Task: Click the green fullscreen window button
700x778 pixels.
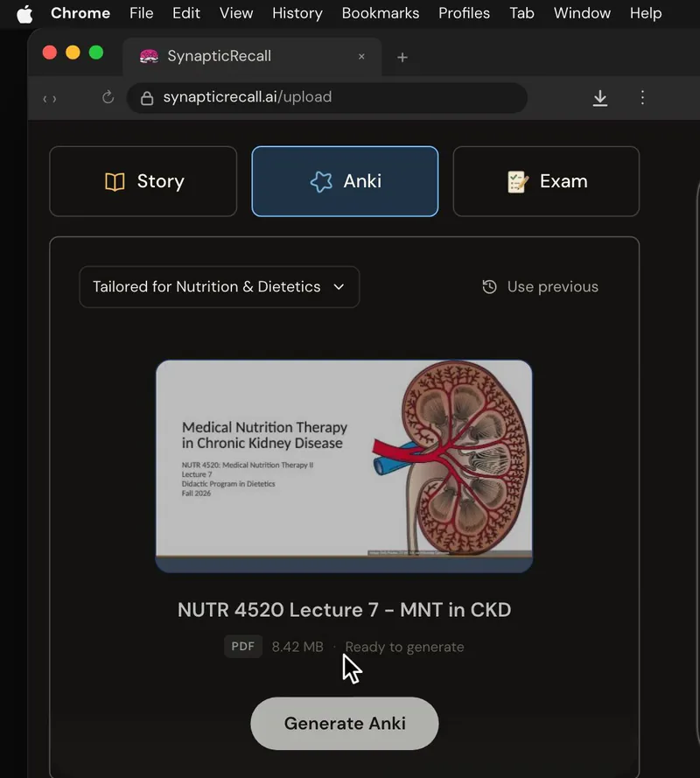Action: click(x=96, y=53)
